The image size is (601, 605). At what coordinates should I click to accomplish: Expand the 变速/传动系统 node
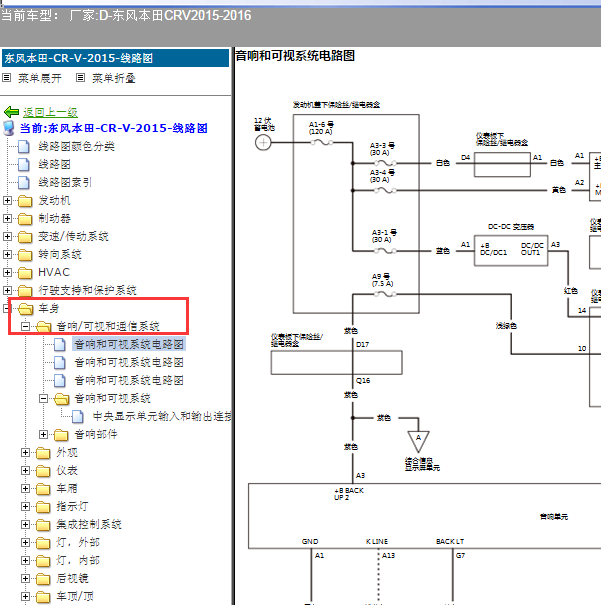[8, 237]
